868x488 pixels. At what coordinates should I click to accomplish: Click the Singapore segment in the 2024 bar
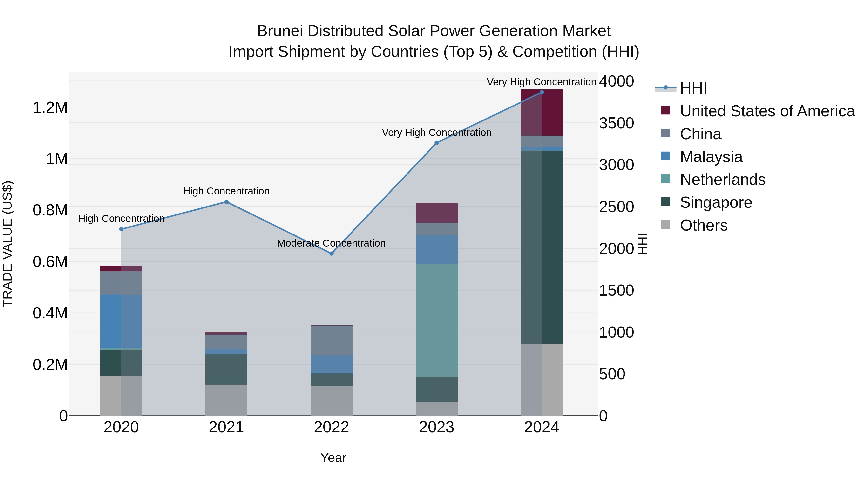pos(542,247)
